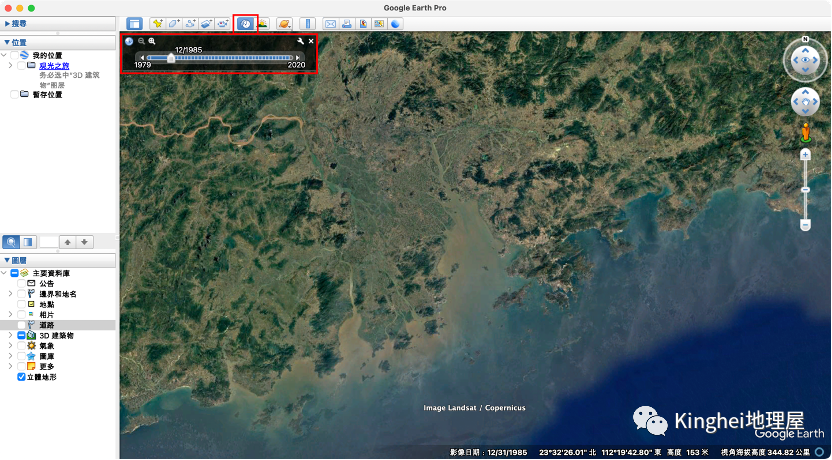Enable the 道路 layer checkbox
The height and width of the screenshot is (460, 832).
click(x=22, y=325)
